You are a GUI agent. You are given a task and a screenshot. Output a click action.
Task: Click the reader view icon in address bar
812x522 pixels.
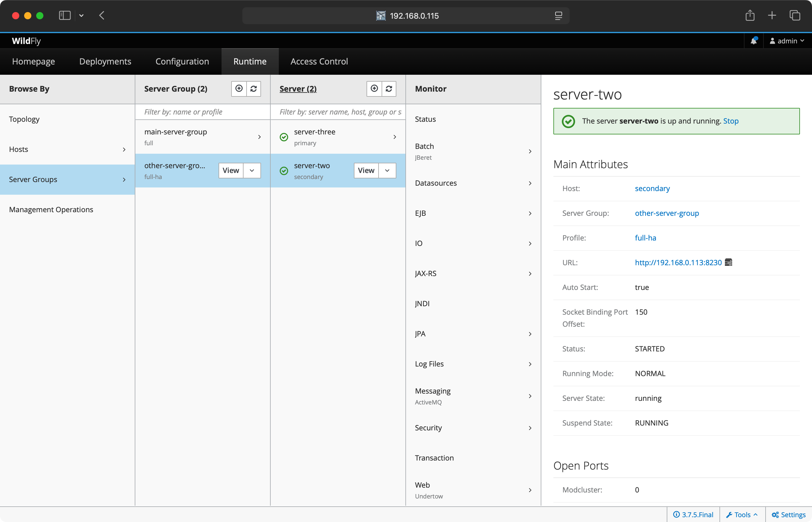tap(558, 16)
